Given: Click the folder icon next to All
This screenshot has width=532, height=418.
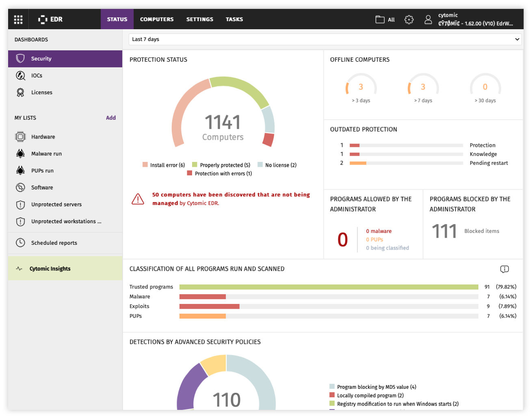Looking at the screenshot, I should [x=380, y=19].
